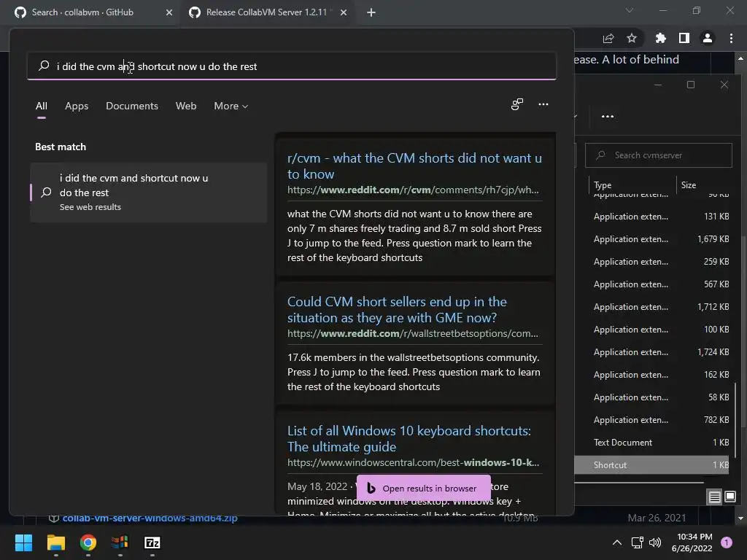Toggle the Chrome side panel
Viewport: 747px width, 560px height.
684,38
